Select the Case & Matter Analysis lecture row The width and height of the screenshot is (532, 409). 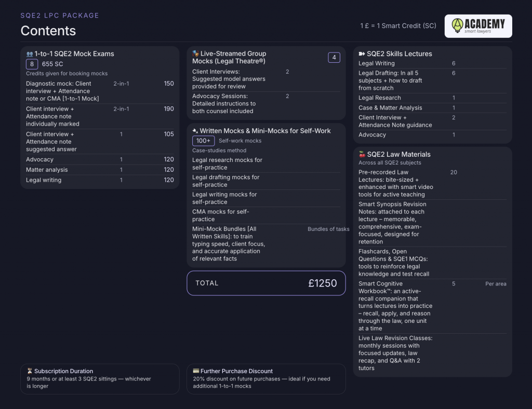click(432, 108)
